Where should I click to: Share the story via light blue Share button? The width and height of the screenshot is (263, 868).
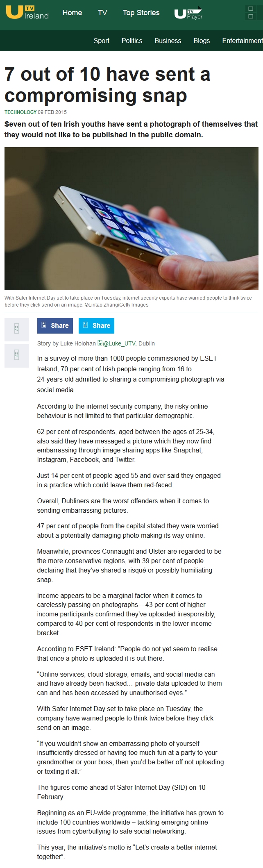96,326
